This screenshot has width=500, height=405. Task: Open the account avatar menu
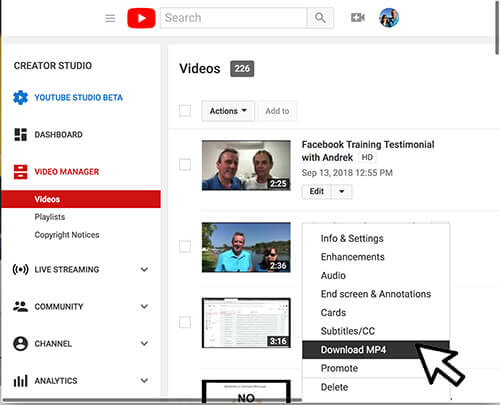[x=389, y=18]
